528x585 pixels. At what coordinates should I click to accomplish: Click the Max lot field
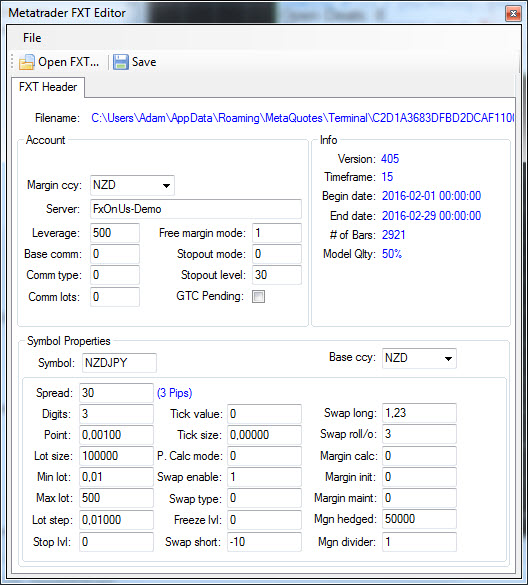pyautogui.click(x=116, y=498)
